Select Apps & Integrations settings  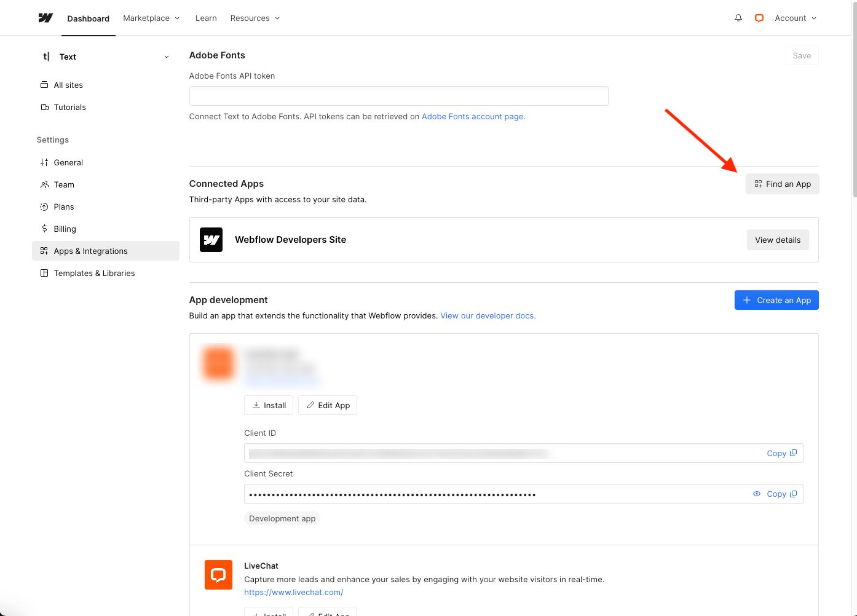pyautogui.click(x=106, y=251)
